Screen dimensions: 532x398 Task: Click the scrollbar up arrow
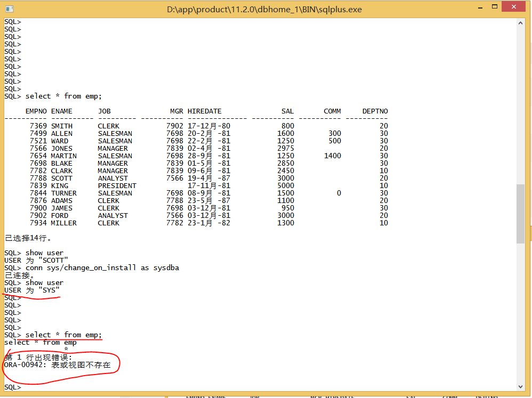pyautogui.click(x=520, y=23)
